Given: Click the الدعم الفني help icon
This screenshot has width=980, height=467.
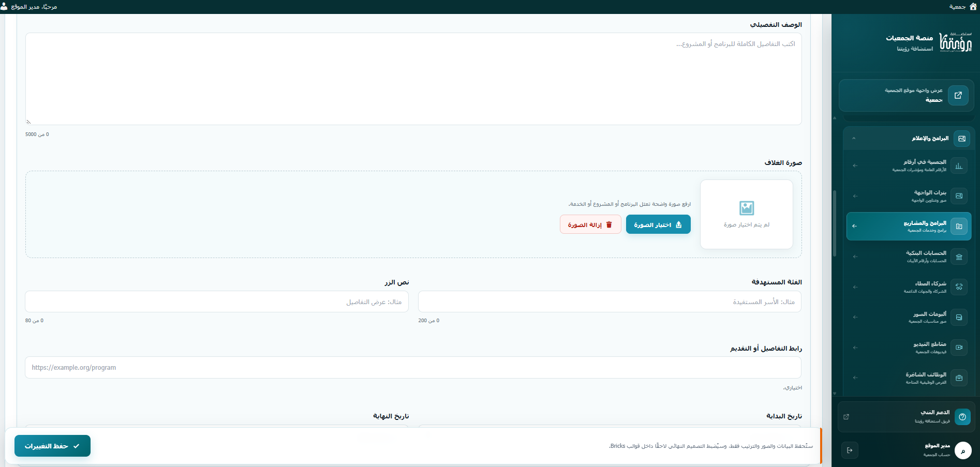Looking at the screenshot, I should click(962, 417).
